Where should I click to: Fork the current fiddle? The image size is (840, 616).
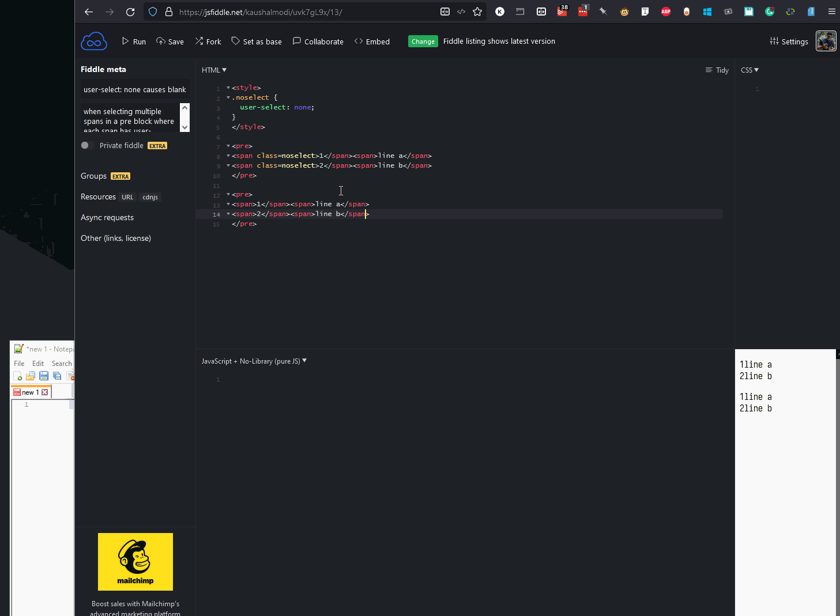click(x=208, y=41)
